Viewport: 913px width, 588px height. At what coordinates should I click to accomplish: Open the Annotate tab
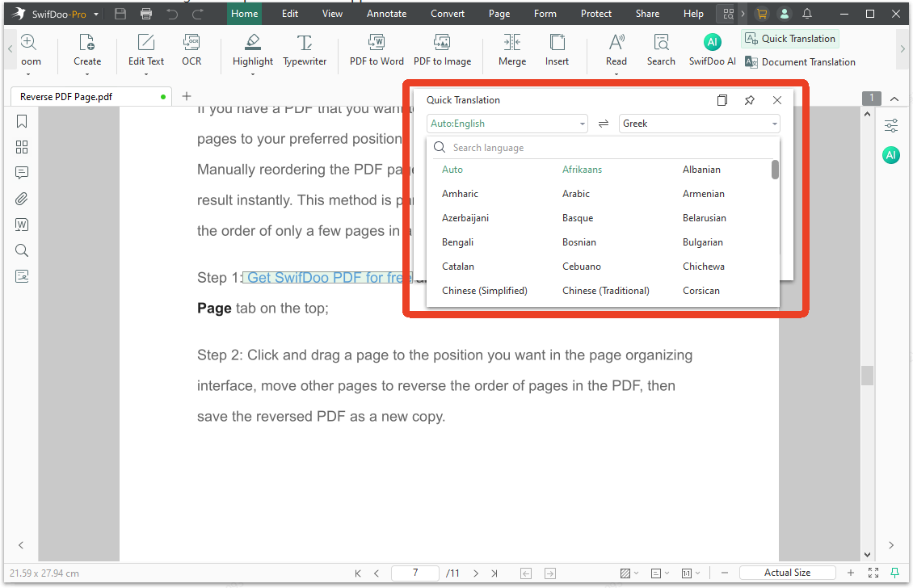click(x=387, y=14)
